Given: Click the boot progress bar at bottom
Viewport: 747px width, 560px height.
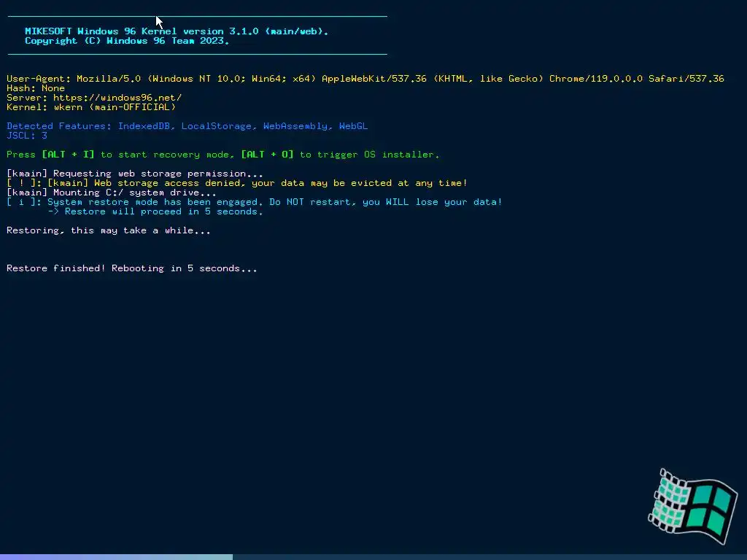Looking at the screenshot, I should point(373,557).
